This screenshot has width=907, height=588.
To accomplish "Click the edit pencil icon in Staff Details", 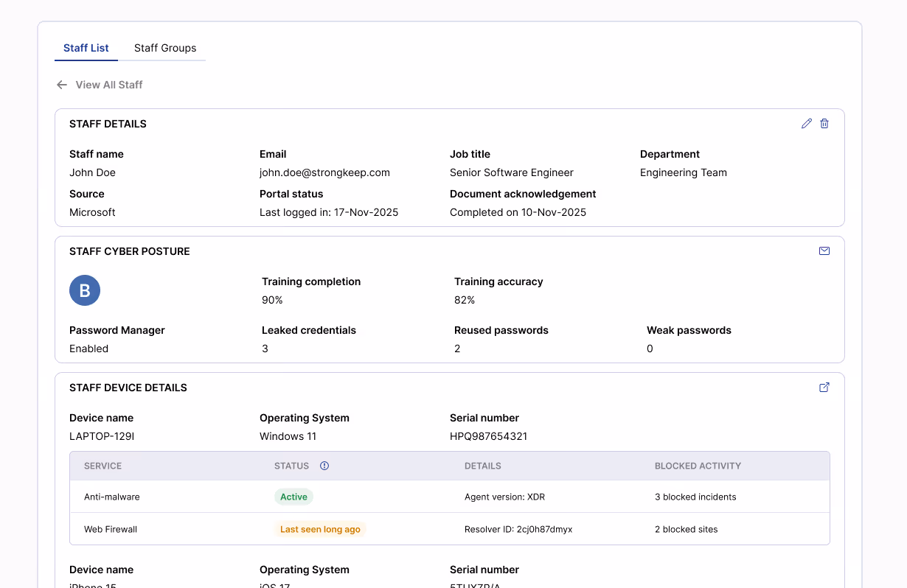I will point(807,124).
